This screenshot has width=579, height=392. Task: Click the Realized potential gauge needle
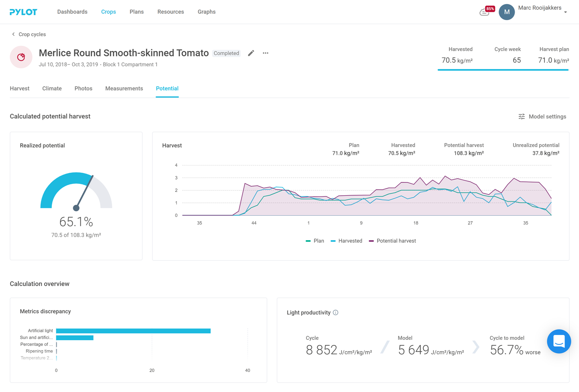point(84,192)
